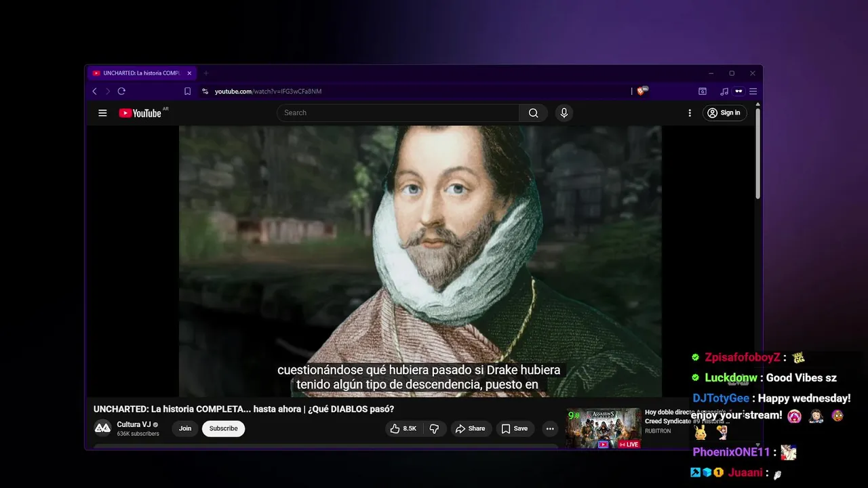Click the YouTube page scrollbar

tap(758, 152)
